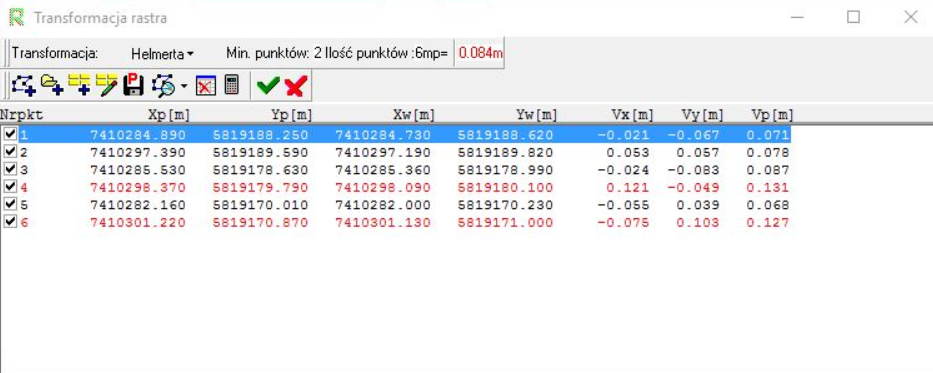The width and height of the screenshot is (933, 373).
Task: Click the Vx[m] column header
Action: point(633,114)
